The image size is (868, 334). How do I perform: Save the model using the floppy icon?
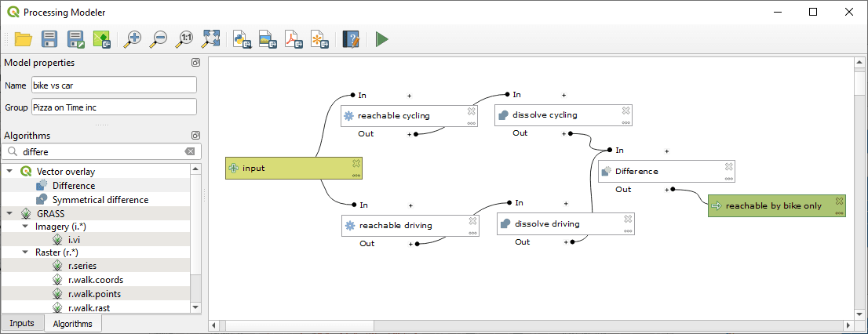point(49,38)
